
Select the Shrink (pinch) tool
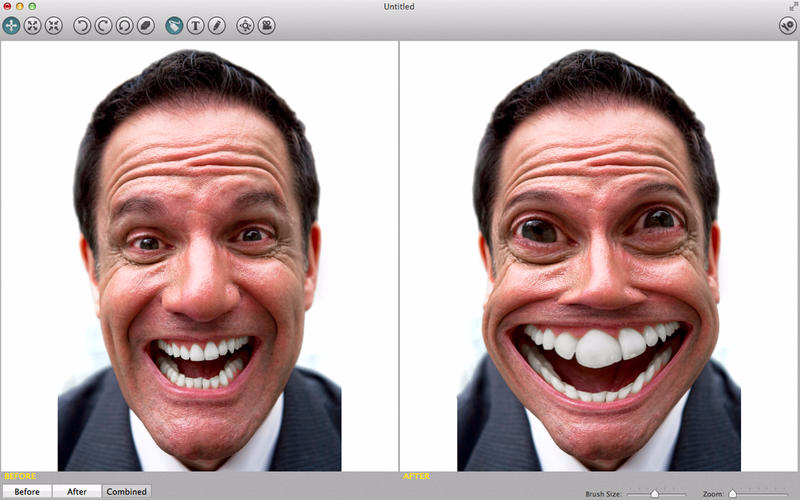pyautogui.click(x=54, y=25)
